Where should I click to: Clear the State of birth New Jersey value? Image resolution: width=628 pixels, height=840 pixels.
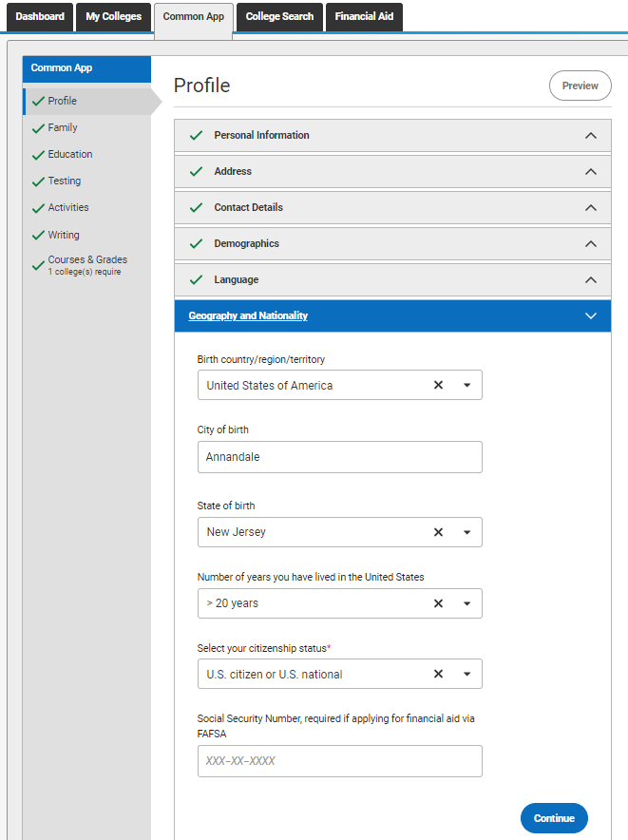[x=438, y=532]
